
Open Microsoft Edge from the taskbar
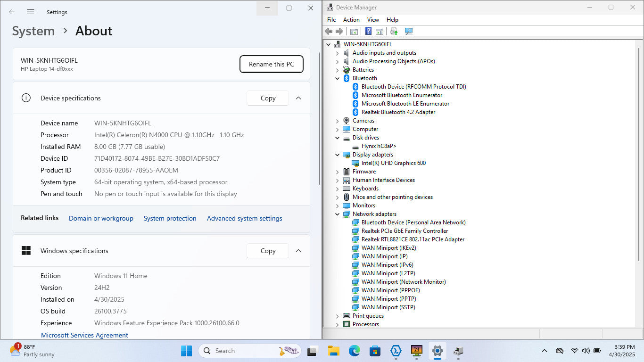click(x=354, y=351)
